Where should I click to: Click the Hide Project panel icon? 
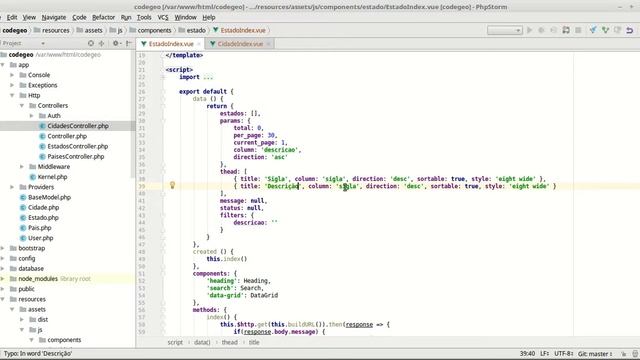[129, 43]
